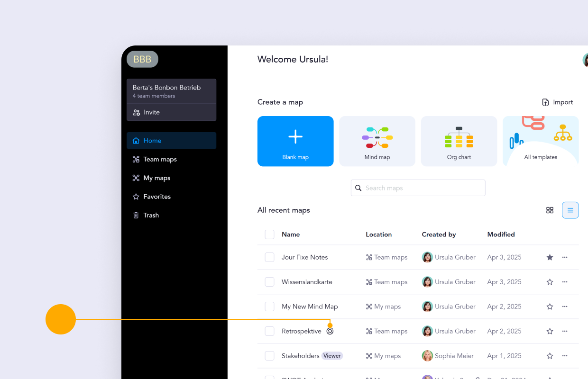The width and height of the screenshot is (588, 379).
Task: Import a map
Action: [x=558, y=102]
